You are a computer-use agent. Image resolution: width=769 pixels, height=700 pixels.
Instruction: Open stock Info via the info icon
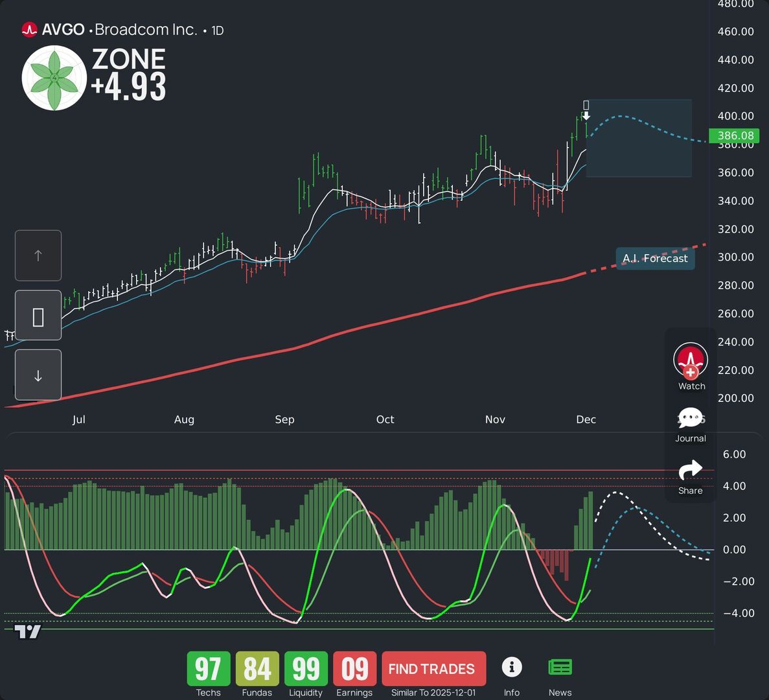click(512, 667)
